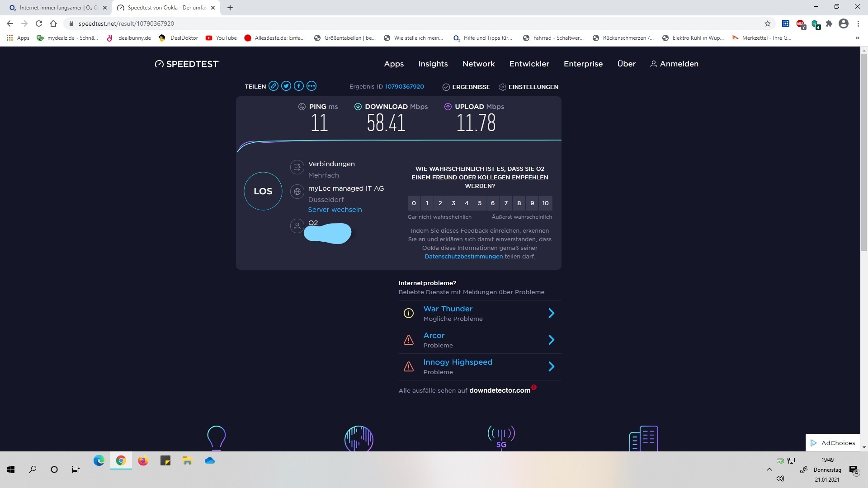This screenshot has width=868, height=488.
Task: Open browser home page
Action: pyautogui.click(x=53, y=23)
